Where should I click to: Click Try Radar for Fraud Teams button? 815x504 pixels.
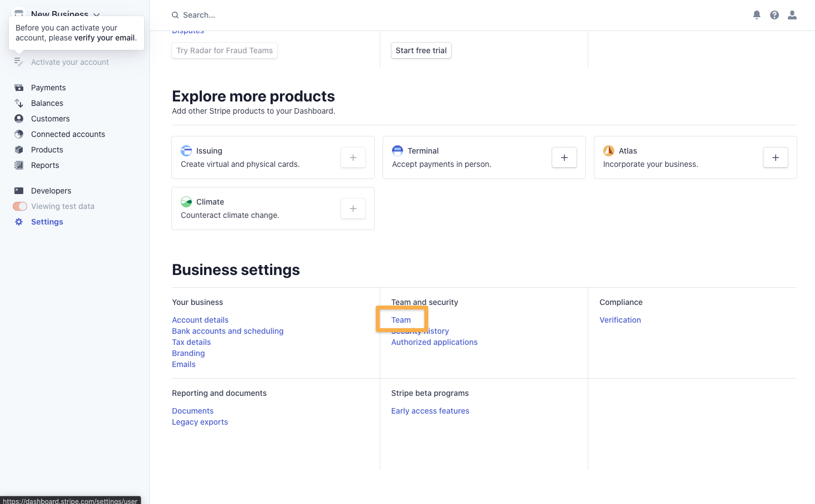pos(225,50)
